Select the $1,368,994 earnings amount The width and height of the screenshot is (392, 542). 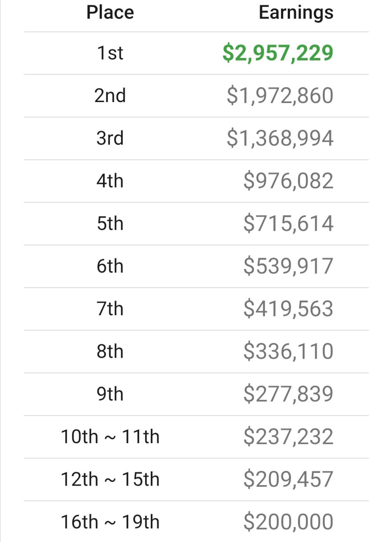click(x=280, y=138)
